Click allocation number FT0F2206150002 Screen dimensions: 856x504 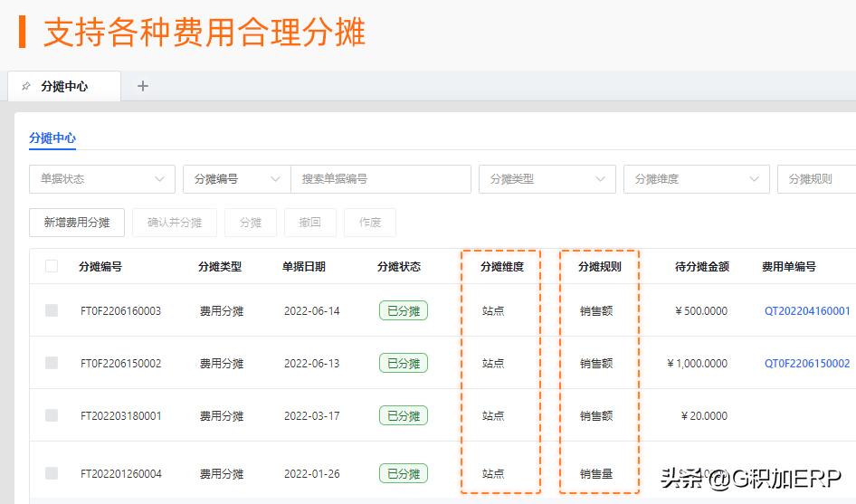120,363
